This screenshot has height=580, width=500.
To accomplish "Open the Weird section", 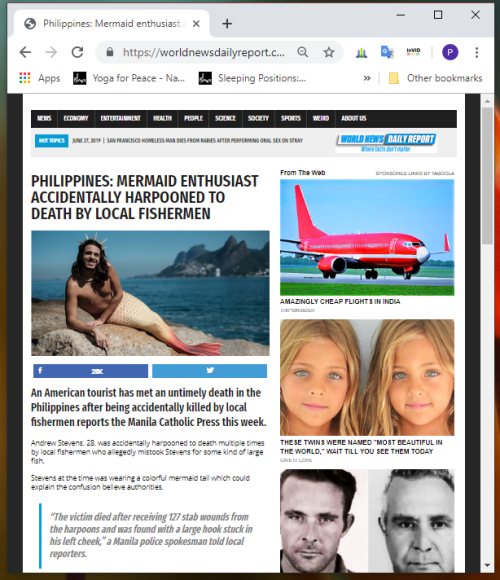I will click(321, 118).
